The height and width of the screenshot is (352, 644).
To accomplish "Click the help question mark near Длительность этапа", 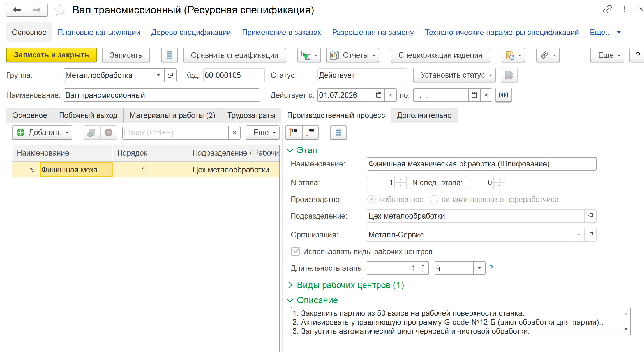I will [x=491, y=268].
